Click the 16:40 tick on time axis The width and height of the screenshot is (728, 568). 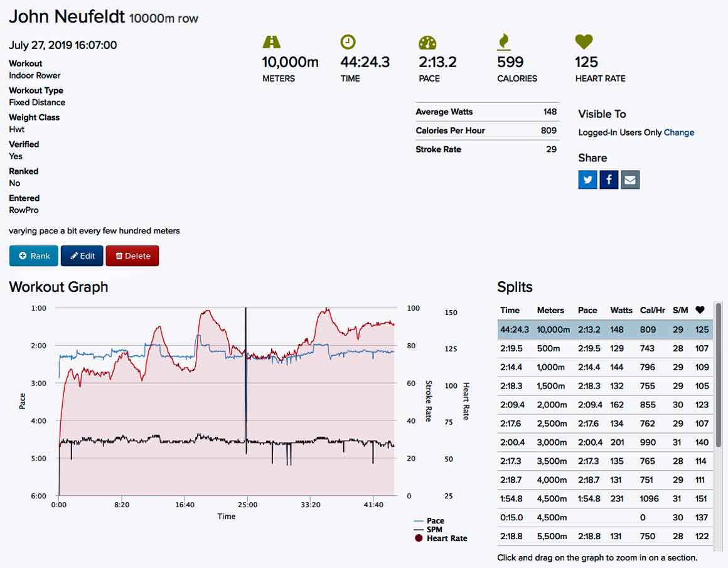point(185,505)
